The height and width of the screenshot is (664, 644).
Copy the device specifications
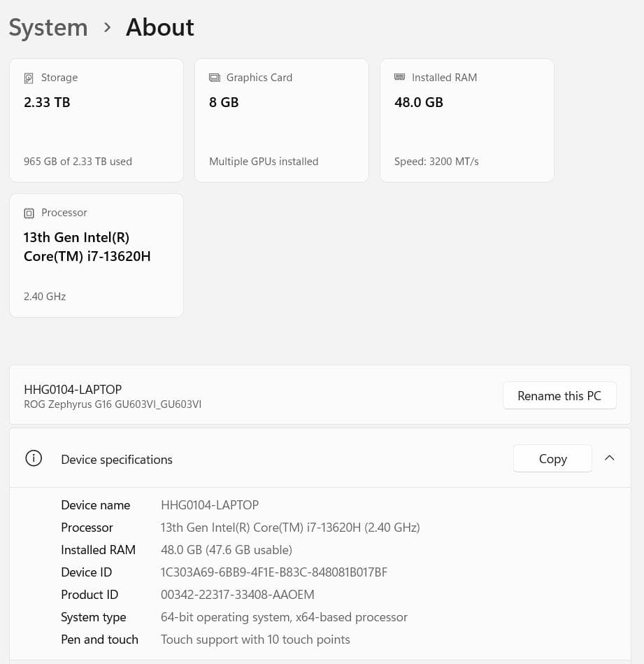tap(552, 458)
